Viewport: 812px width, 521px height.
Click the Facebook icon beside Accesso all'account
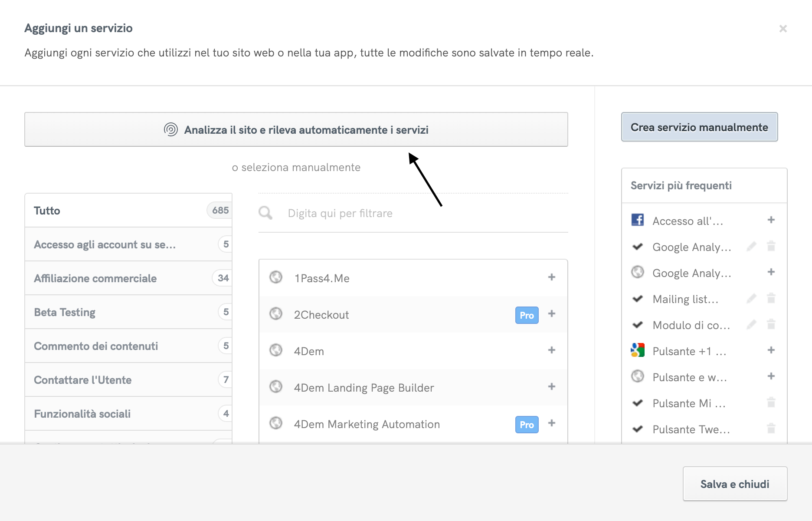[638, 221]
